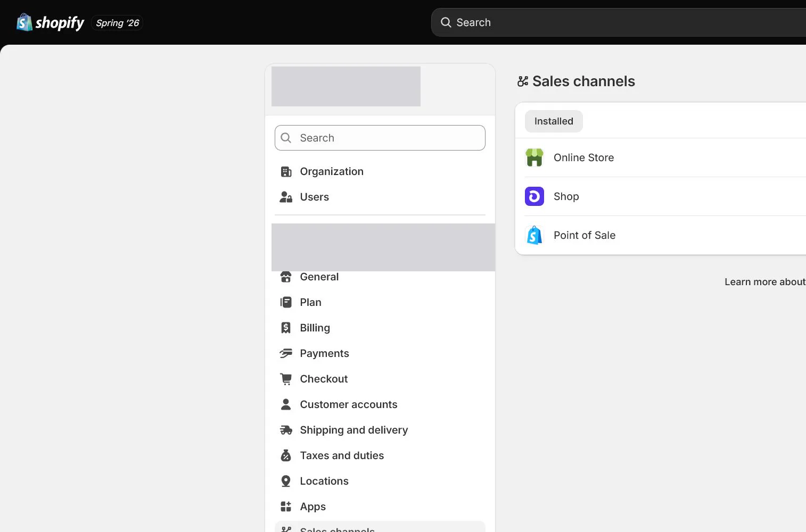This screenshot has height=532, width=806.
Task: Click the Payments hand icon
Action: pos(286,353)
